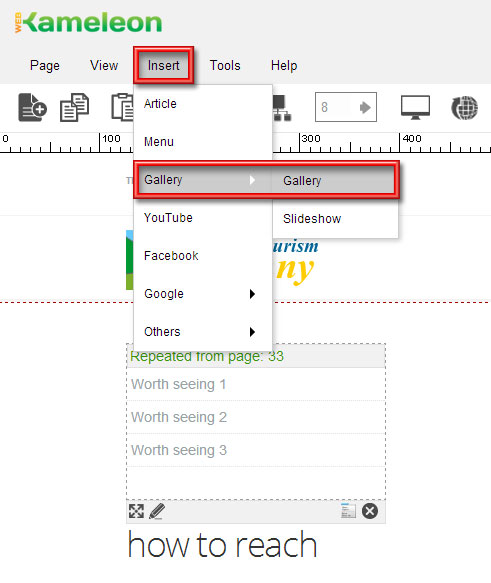Screen dimensions: 491x583
Task: Click the Worth seeing 2 link
Action: [179, 417]
